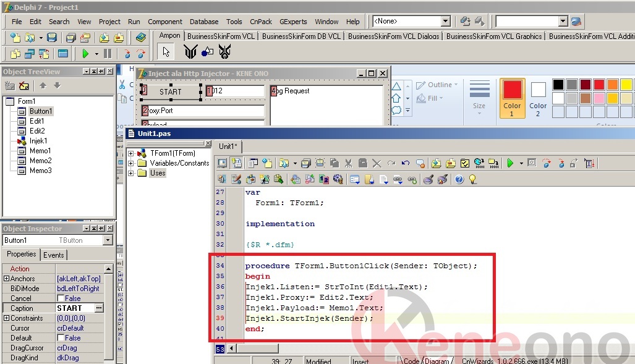This screenshot has height=364, width=635.
Task: Switch to Diagram tab at editor bottom
Action: pyautogui.click(x=437, y=360)
